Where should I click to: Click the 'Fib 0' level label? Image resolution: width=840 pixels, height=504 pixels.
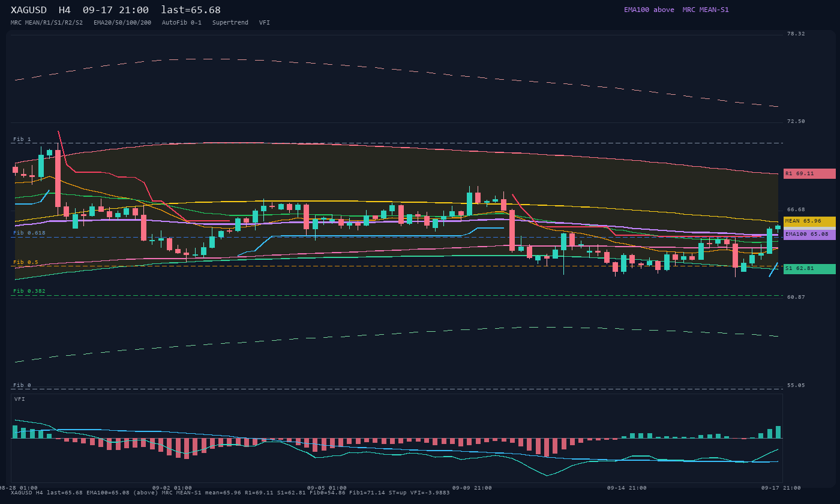click(x=22, y=385)
